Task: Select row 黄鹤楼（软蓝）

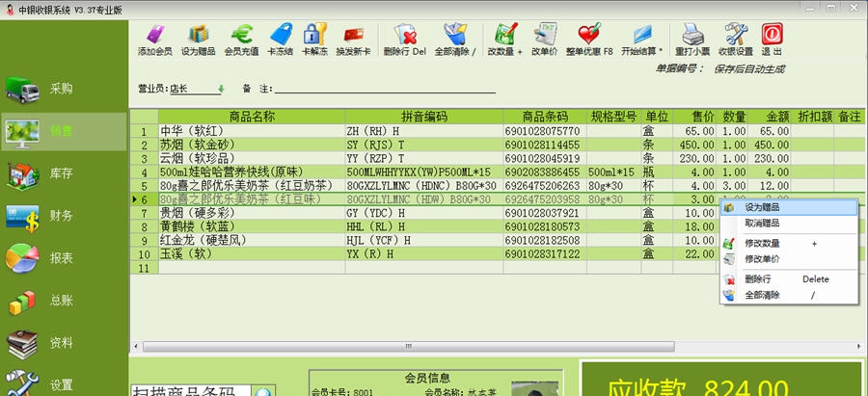Action: tap(425, 226)
